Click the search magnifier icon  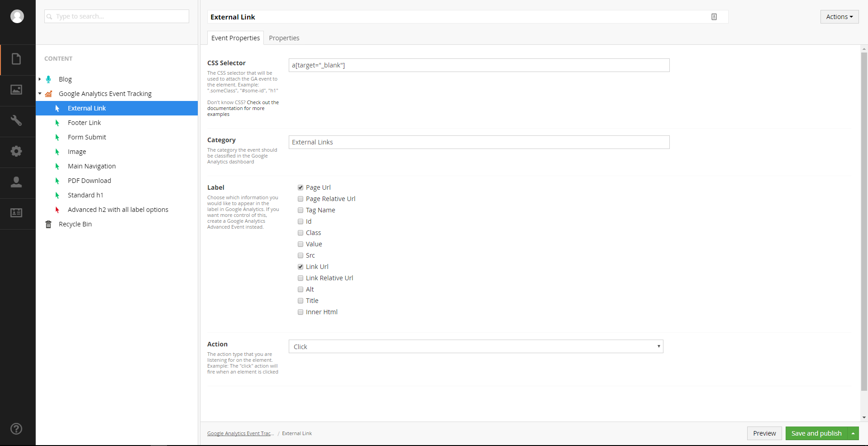click(50, 17)
